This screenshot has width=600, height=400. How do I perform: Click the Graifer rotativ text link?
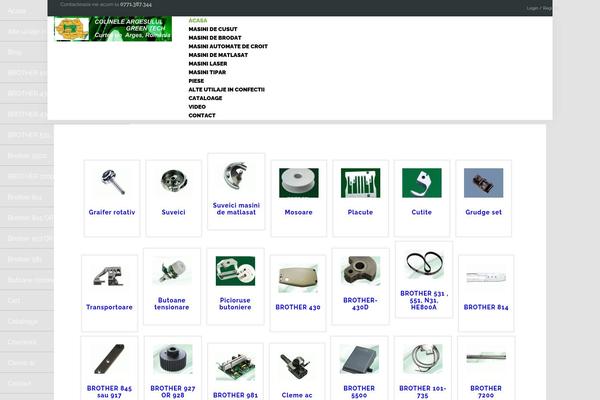click(x=112, y=212)
